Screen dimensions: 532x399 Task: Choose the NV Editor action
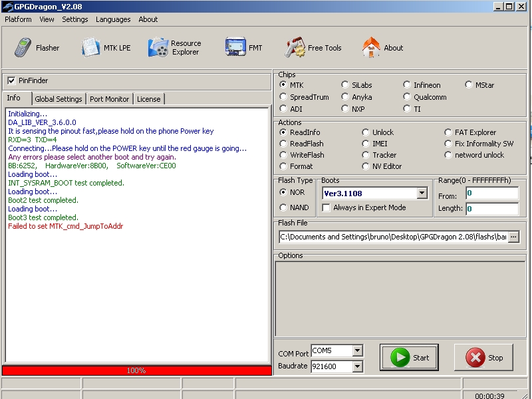pos(365,166)
